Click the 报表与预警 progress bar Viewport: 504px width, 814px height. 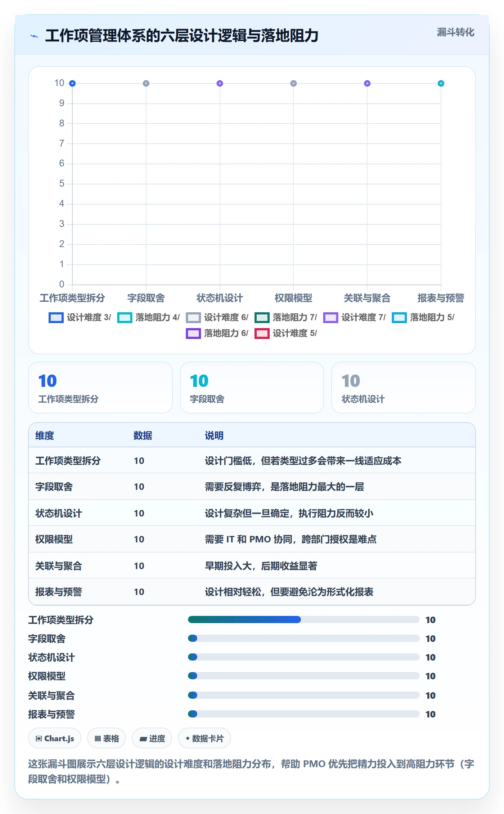pos(304,714)
